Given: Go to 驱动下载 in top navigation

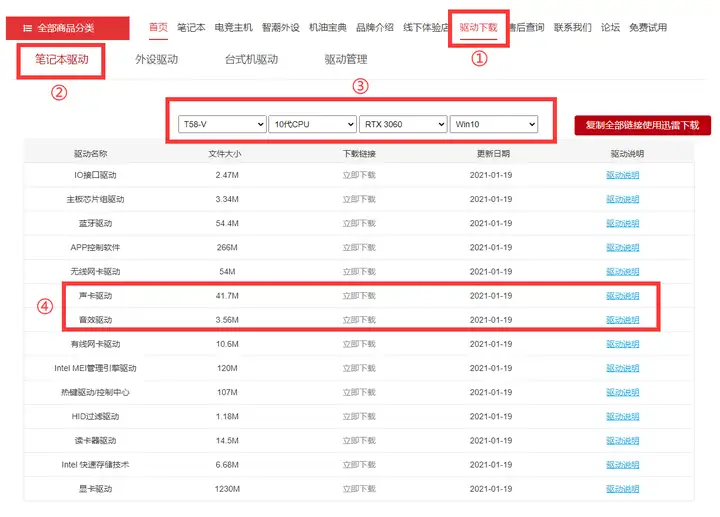Looking at the screenshot, I should click(478, 28).
